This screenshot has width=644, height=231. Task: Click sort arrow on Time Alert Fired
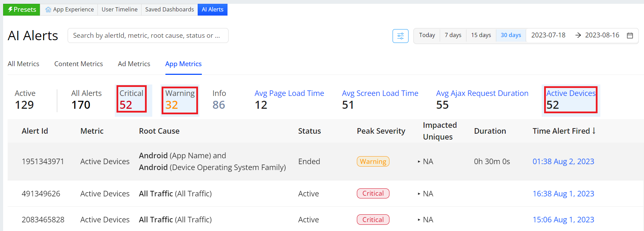tap(594, 131)
